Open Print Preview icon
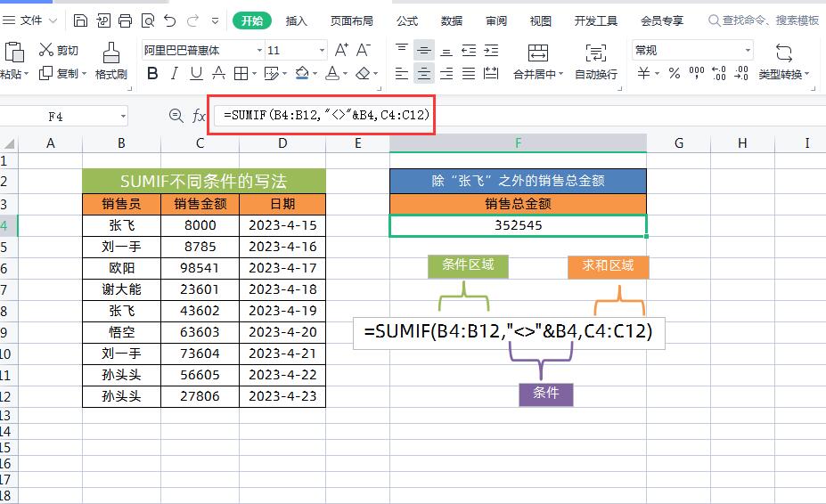Viewport: 826px width, 504px height. (148, 20)
